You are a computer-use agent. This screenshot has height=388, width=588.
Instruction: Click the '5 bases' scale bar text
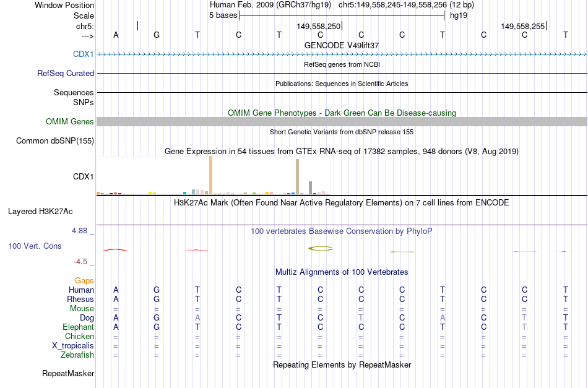coord(223,15)
